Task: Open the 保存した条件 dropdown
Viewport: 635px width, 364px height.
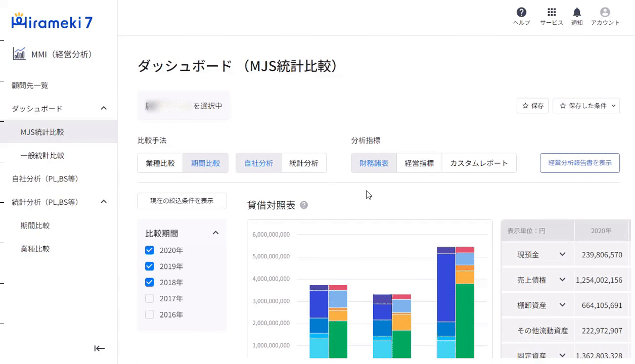Action: tap(586, 106)
